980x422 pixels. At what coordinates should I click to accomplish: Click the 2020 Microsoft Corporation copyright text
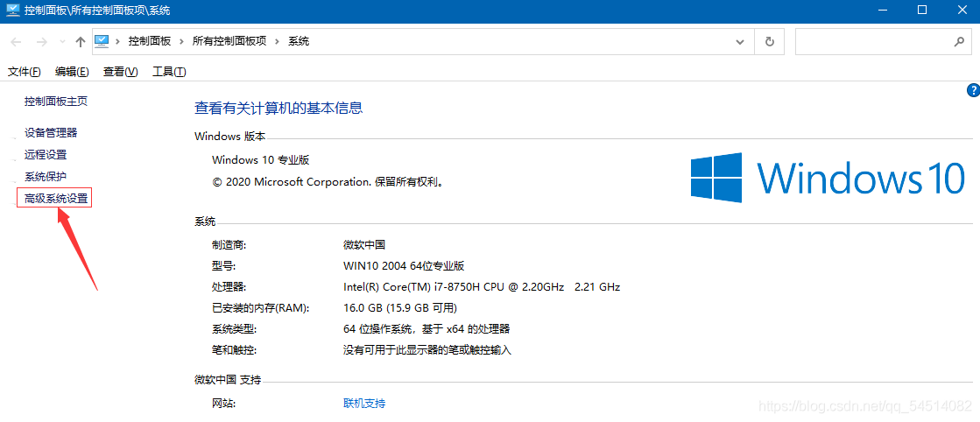point(328,182)
